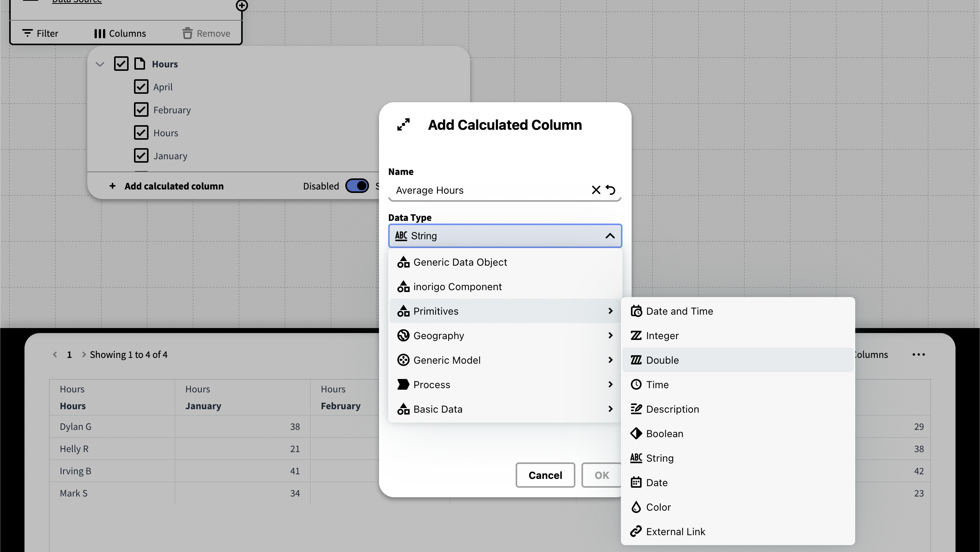This screenshot has width=980, height=552.
Task: Choose Boolean data type option
Action: pos(665,433)
